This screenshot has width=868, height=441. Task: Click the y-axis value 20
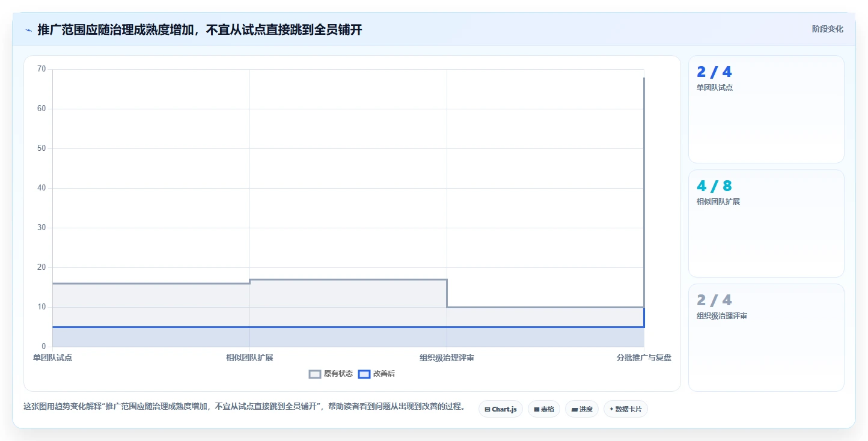(41, 267)
